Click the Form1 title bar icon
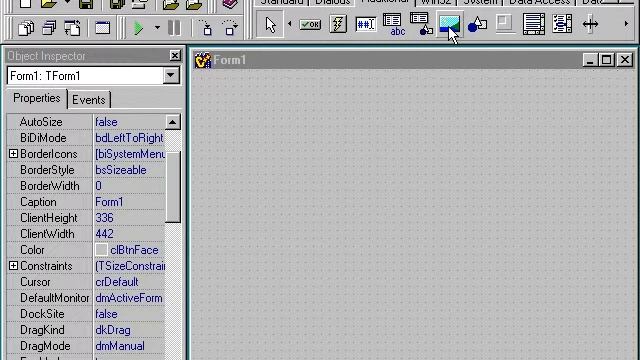Screen dimensions: 640x360 pos(202,60)
